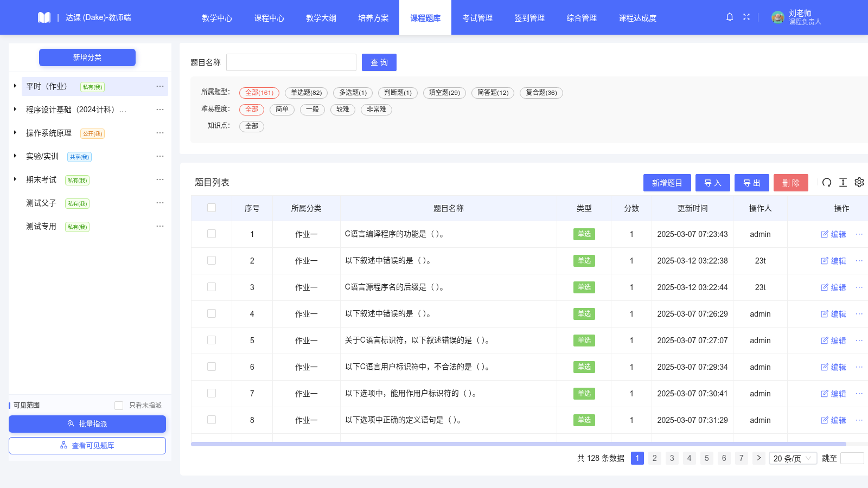Image resolution: width=868 pixels, height=488 pixels.
Task: Click the 题目名称 search field
Action: coord(291,62)
